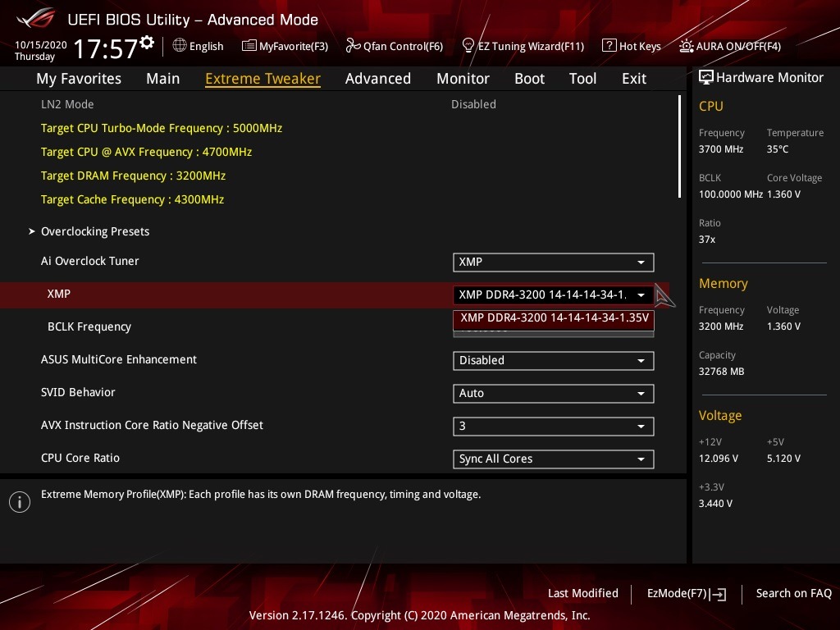Click the Qfan Control fan icon
This screenshot has width=840, height=630.
click(x=353, y=46)
